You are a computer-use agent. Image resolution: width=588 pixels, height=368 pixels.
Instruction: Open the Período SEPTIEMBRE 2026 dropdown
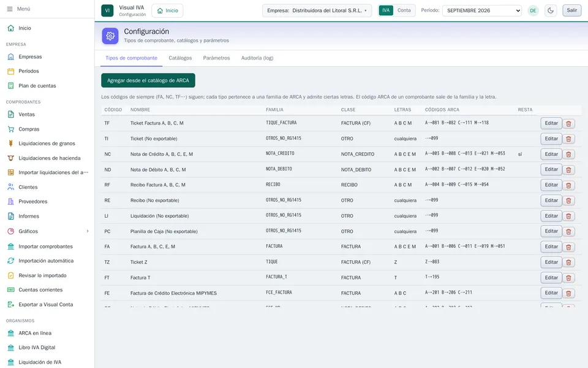coord(482,10)
